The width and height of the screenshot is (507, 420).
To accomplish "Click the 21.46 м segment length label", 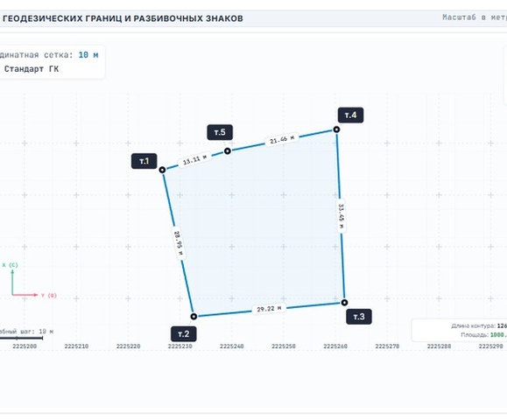I will click(282, 140).
